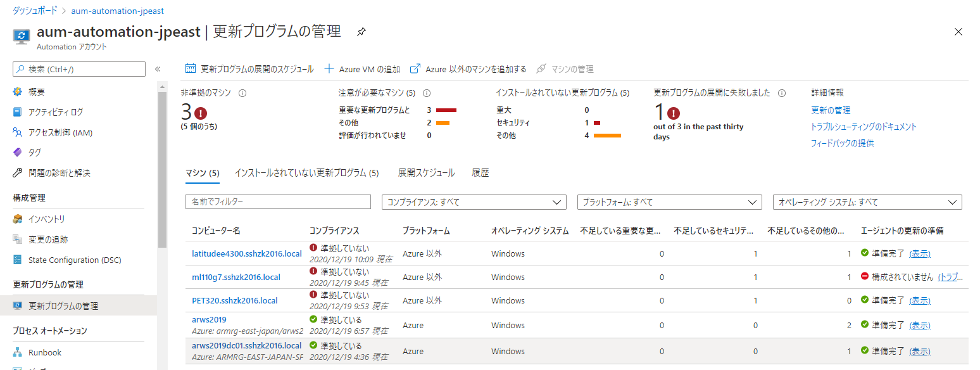Click the State Configuration (DSC) icon
Viewport: 980px width, 370px height.
(18, 260)
